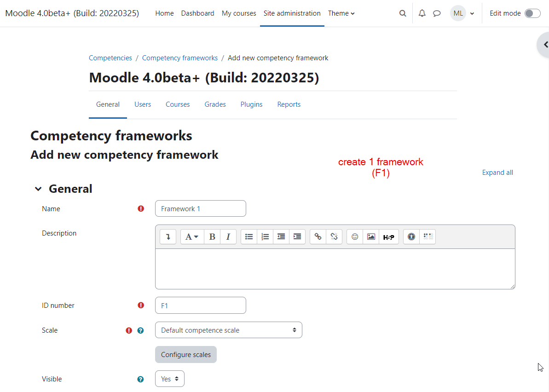
Task: Click inside the Description text area
Action: click(x=335, y=269)
